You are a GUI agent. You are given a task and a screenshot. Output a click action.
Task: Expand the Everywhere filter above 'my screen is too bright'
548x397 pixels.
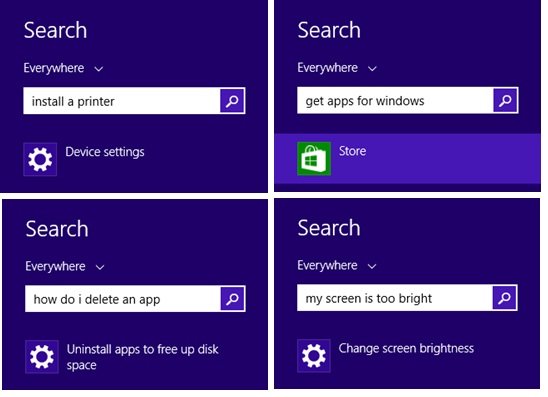click(x=337, y=265)
